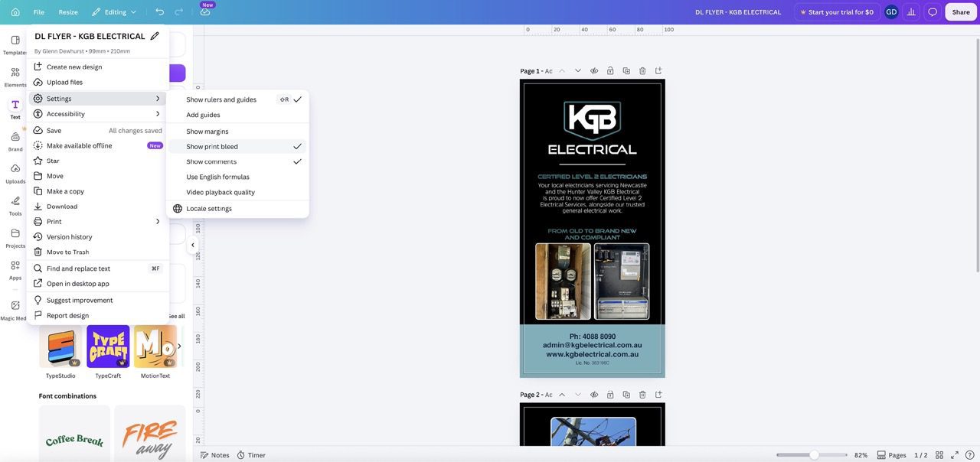Viewport: 980px width, 462px height.
Task: Open the Elements panel in sidebar
Action: pyautogui.click(x=15, y=76)
